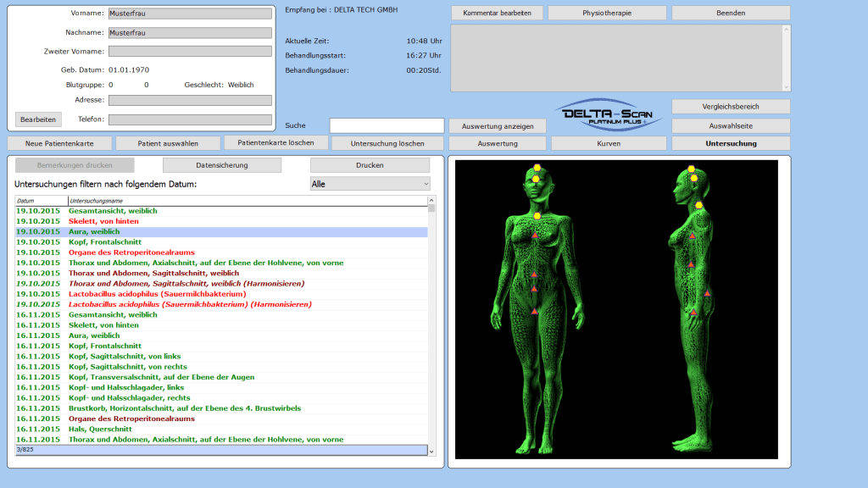Select the lowest red triangle on front-view figure
868x488 pixels.
click(x=535, y=312)
